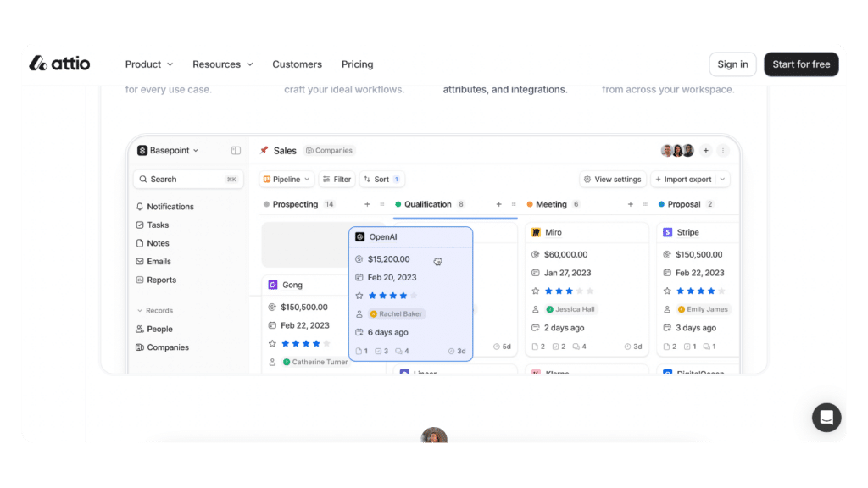Viewport: 868px width, 488px height.
Task: Open Emails in the sidebar
Action: click(153, 261)
